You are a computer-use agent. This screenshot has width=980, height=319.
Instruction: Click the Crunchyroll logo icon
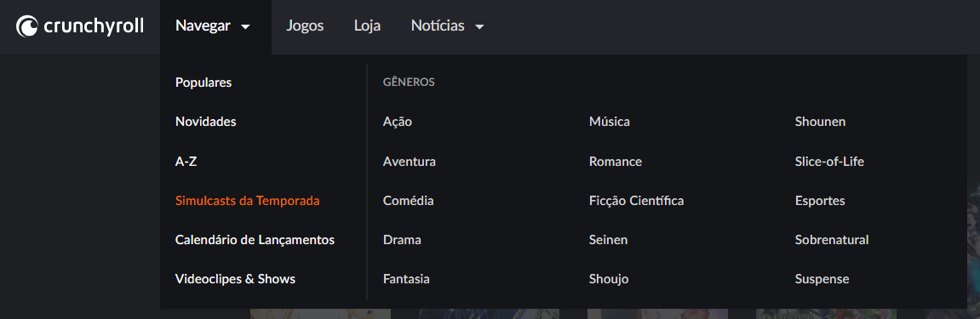27,26
